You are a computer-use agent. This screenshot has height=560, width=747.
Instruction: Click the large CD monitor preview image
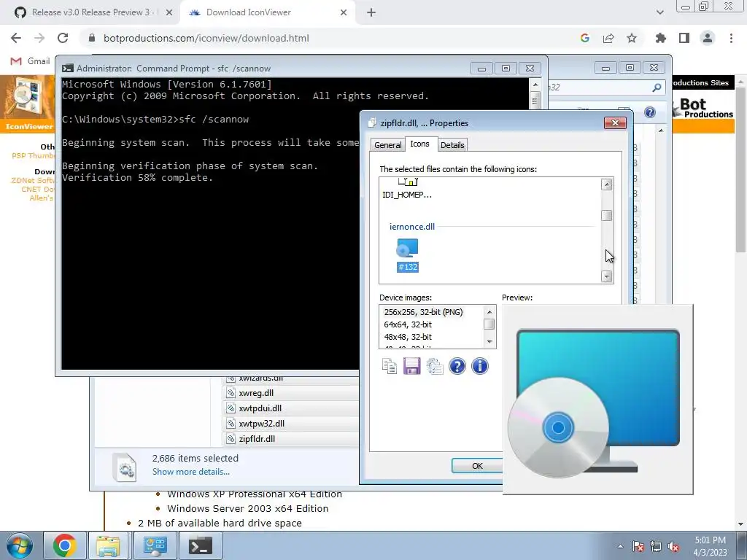[598, 400]
